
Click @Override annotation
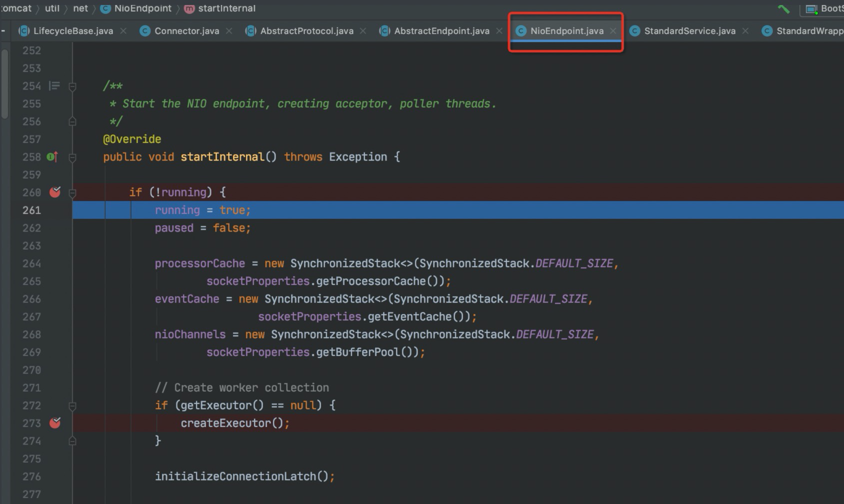[x=132, y=139]
